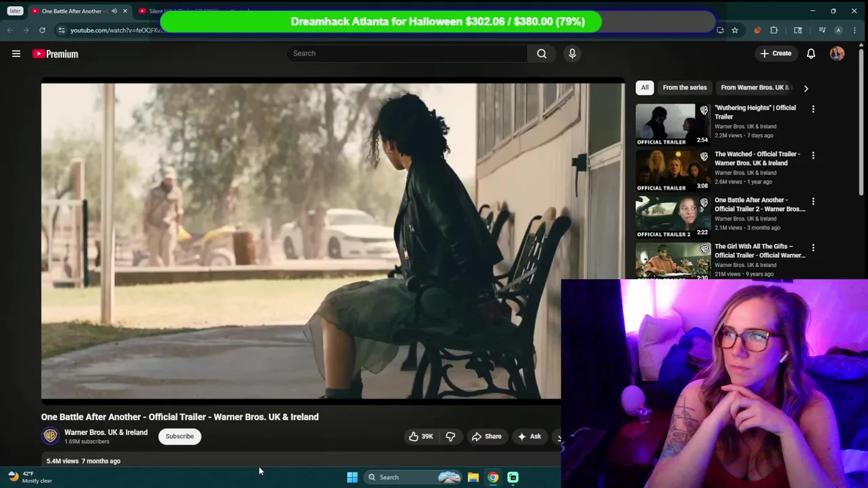Install app icon in address bar
The height and width of the screenshot is (488, 868).
click(720, 30)
